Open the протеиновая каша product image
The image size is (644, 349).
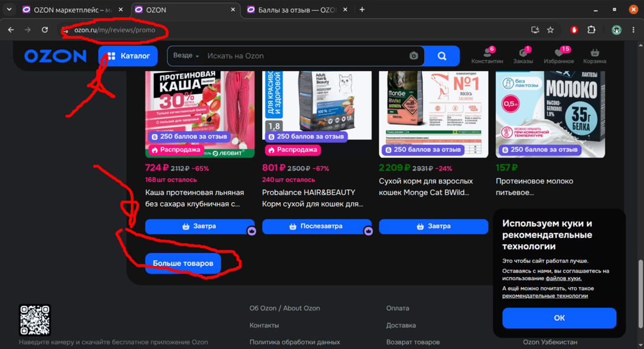200,114
